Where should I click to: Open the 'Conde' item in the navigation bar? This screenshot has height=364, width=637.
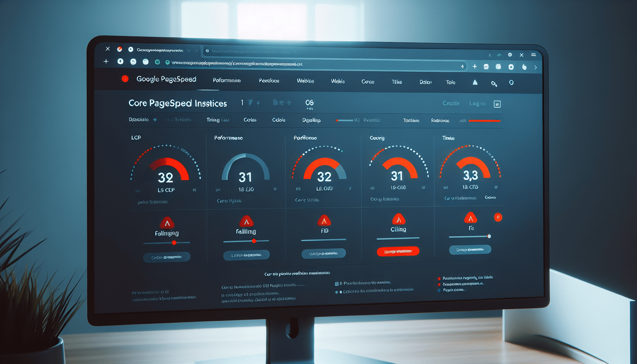[368, 82]
